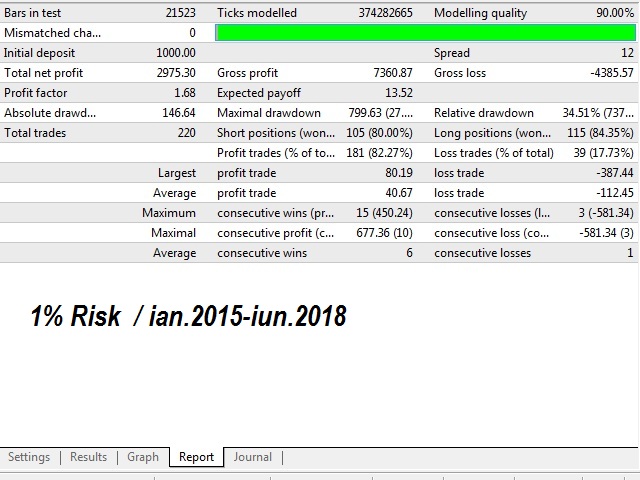Switch to the Settings tab
Viewport: 640px width, 480px height.
coord(29,457)
